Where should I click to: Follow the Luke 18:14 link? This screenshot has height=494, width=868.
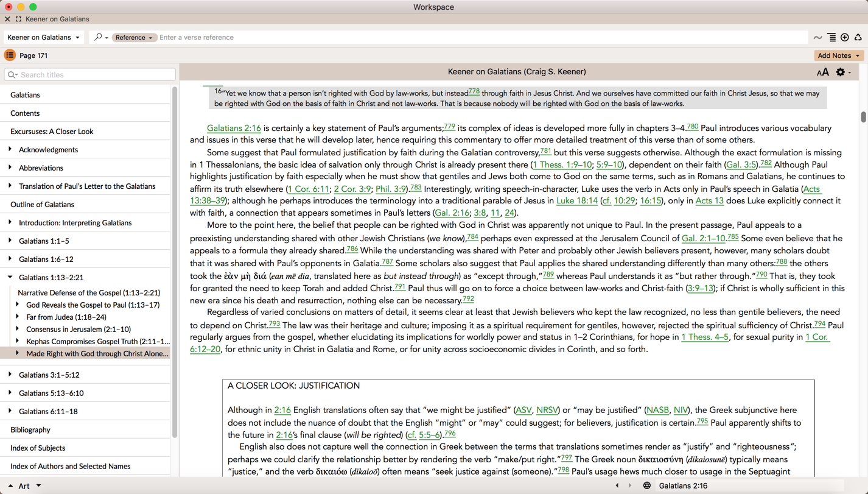point(576,200)
